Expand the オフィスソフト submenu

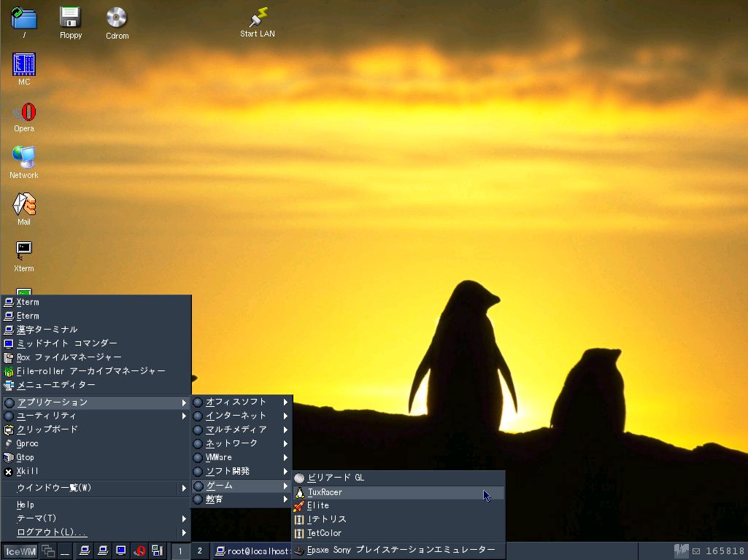click(x=242, y=402)
